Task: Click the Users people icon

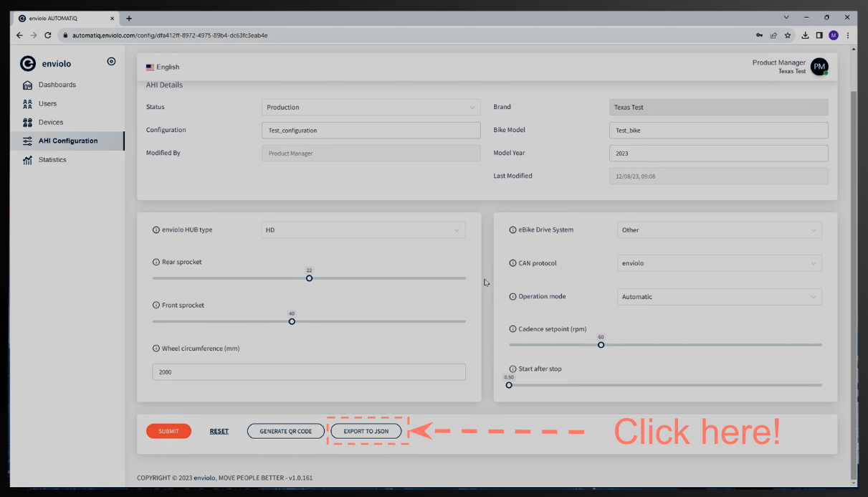Action: click(x=27, y=104)
